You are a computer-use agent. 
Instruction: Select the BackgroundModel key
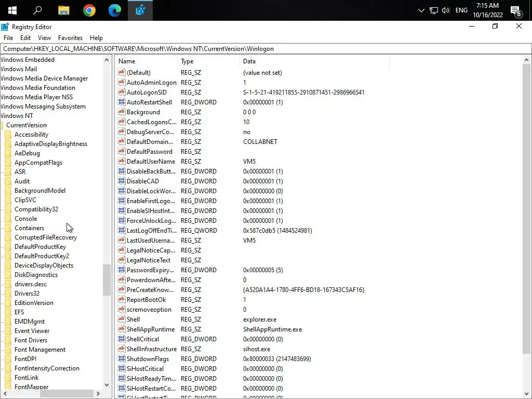pyautogui.click(x=40, y=190)
